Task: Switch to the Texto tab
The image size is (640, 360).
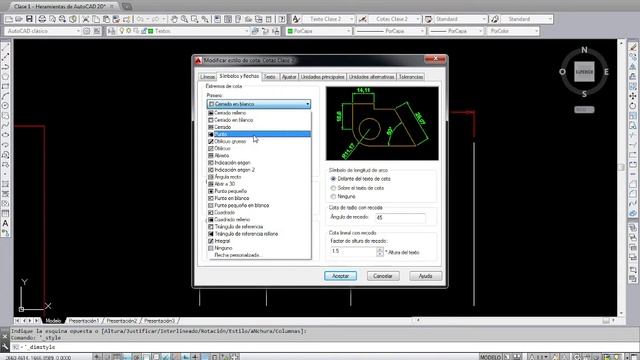Action: (270, 77)
